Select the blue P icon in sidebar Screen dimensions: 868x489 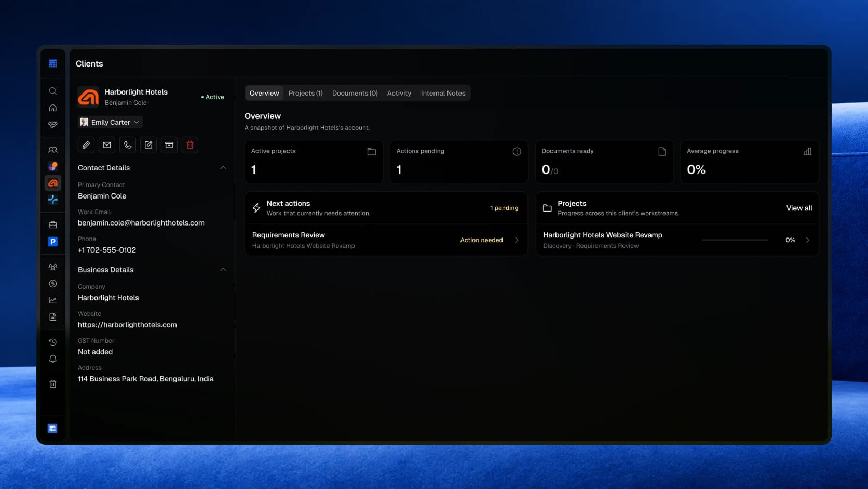[x=53, y=242]
